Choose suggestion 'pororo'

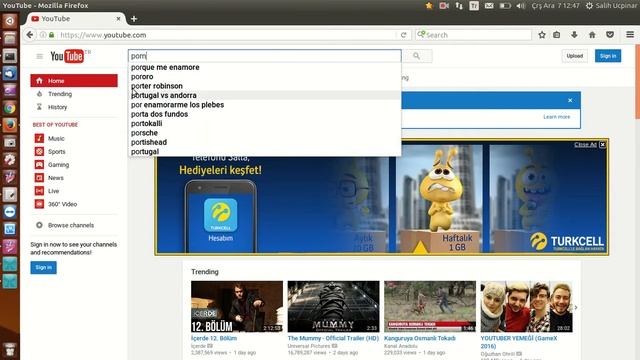point(264,77)
